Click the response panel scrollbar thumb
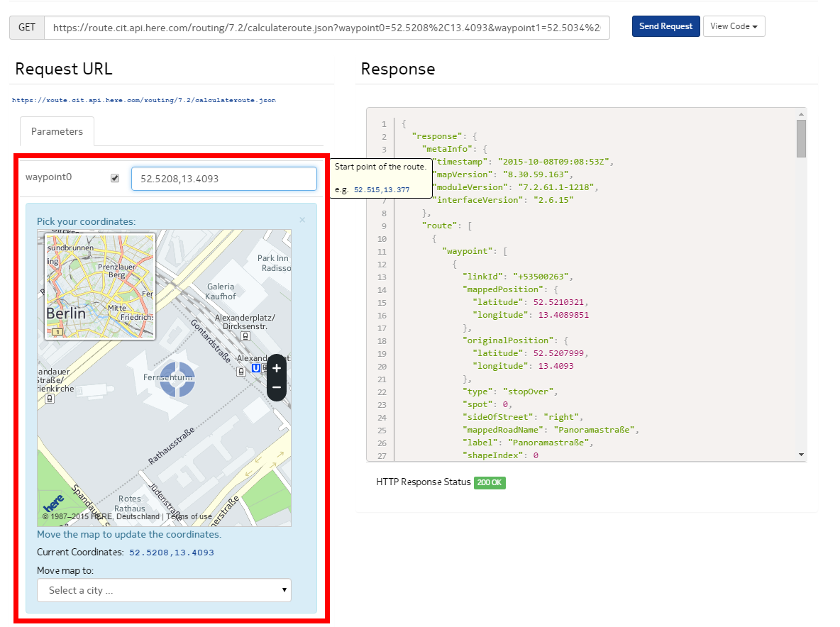 (x=801, y=138)
